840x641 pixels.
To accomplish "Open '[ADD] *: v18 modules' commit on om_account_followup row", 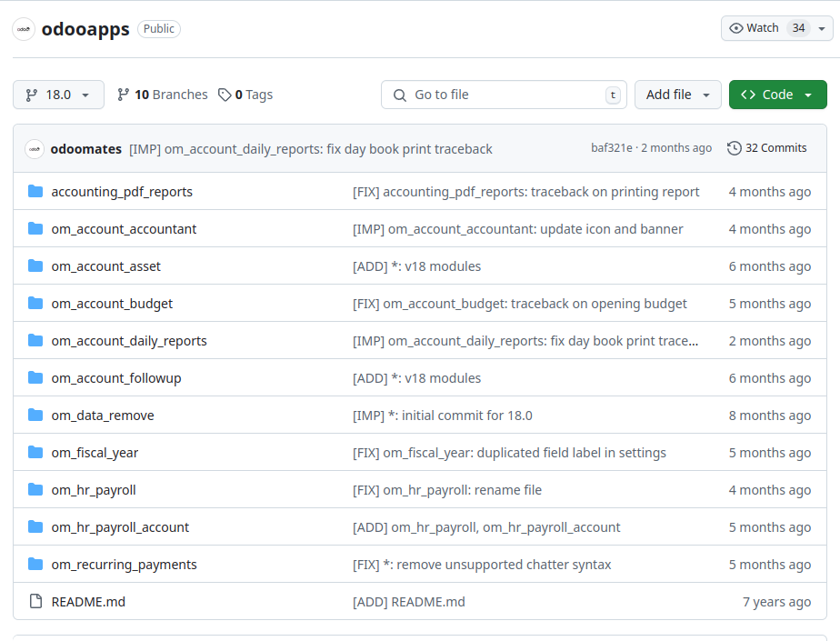I will click(x=416, y=378).
